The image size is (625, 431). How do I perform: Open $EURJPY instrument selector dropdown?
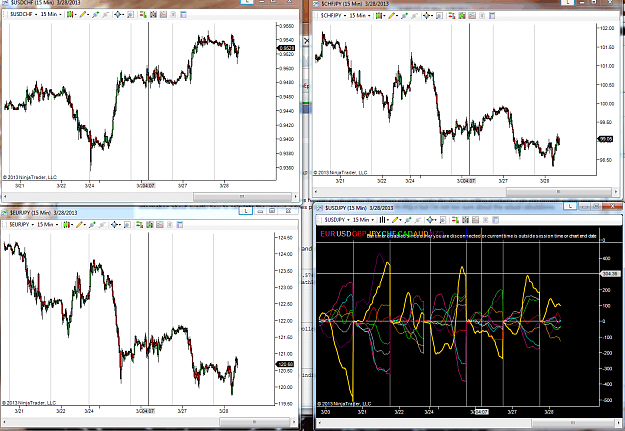tap(21, 224)
